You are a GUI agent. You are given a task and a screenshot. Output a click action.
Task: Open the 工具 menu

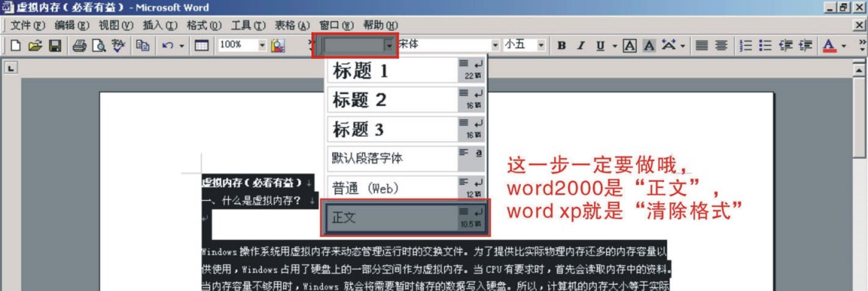coord(249,25)
